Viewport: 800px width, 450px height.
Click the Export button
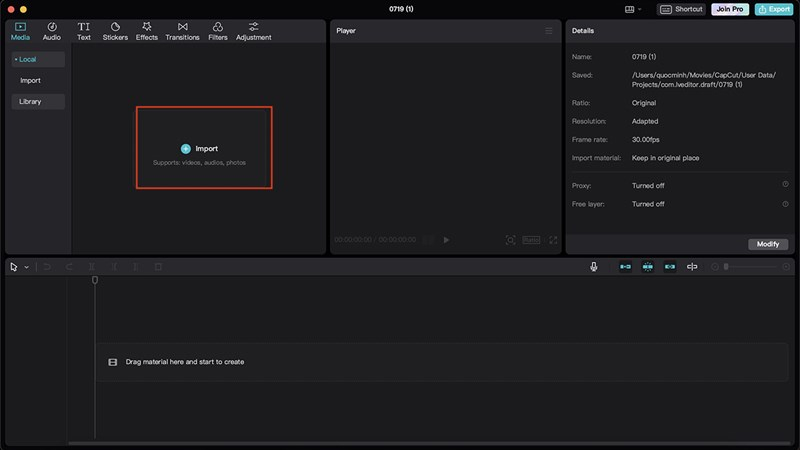coord(774,9)
